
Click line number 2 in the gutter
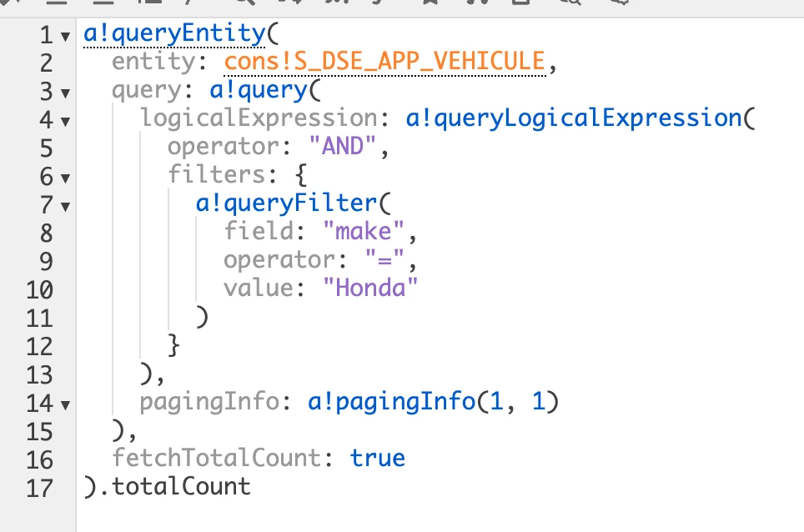[46, 63]
